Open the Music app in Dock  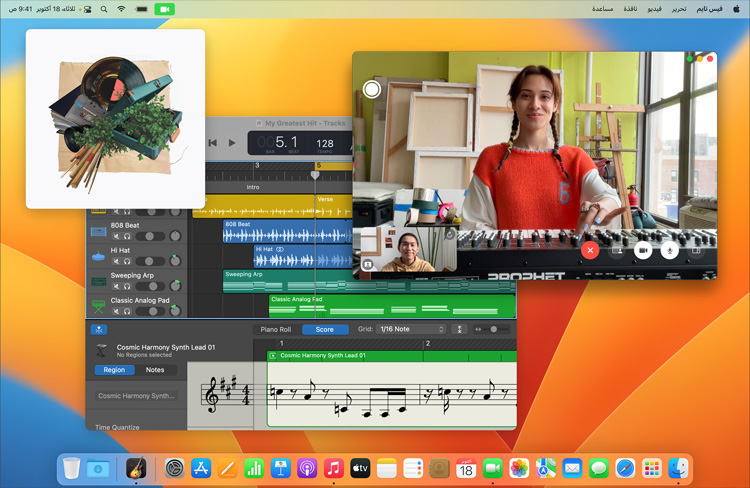333,468
